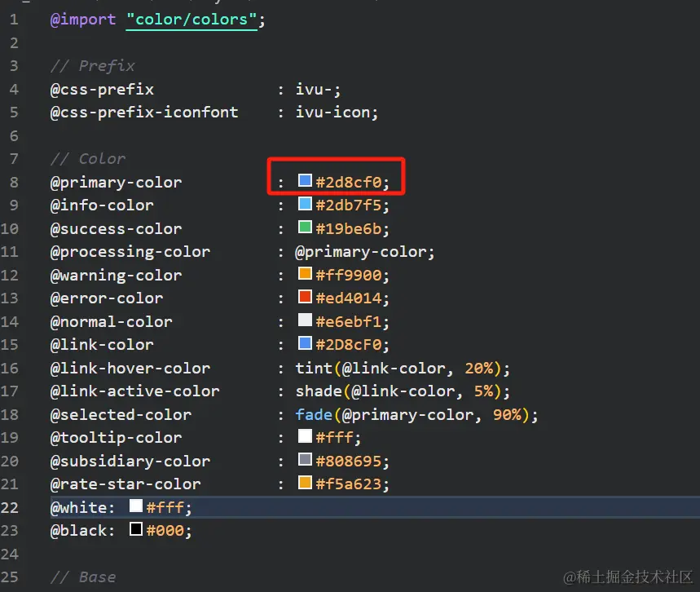The width and height of the screenshot is (700, 592).
Task: Click the swatch beside #f5a623
Action: click(x=305, y=483)
